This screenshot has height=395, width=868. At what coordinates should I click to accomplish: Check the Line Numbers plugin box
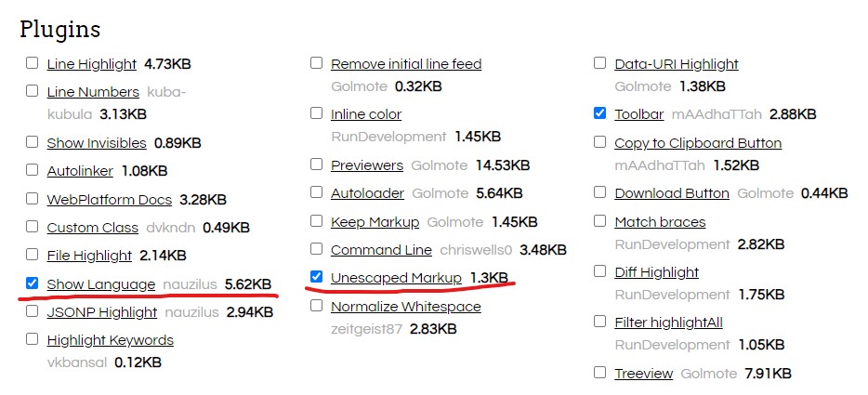pyautogui.click(x=33, y=90)
